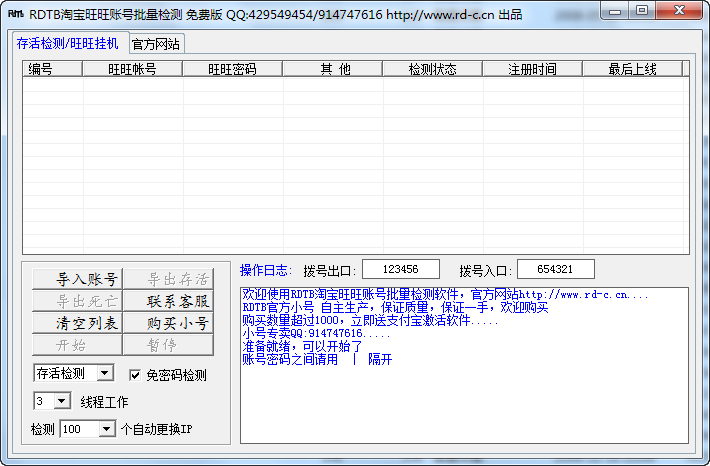Click the 检测状态 column header
This screenshot has width=710, height=466.
click(x=432, y=69)
